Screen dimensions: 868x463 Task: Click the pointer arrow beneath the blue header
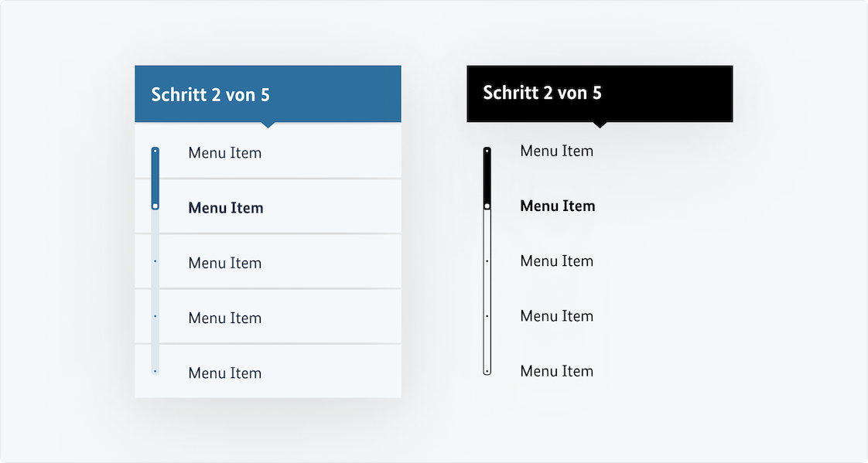tap(268, 124)
